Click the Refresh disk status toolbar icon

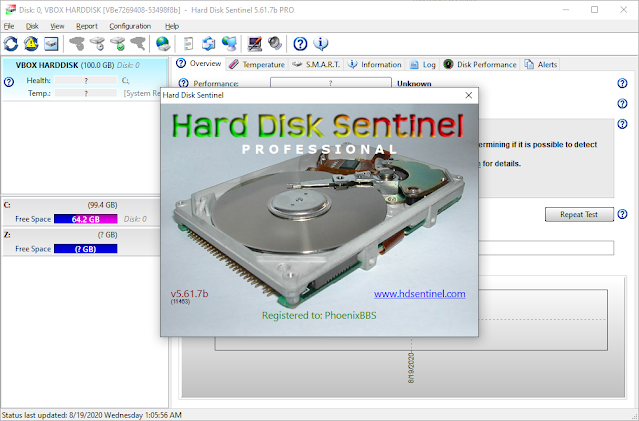pyautogui.click(x=11, y=44)
